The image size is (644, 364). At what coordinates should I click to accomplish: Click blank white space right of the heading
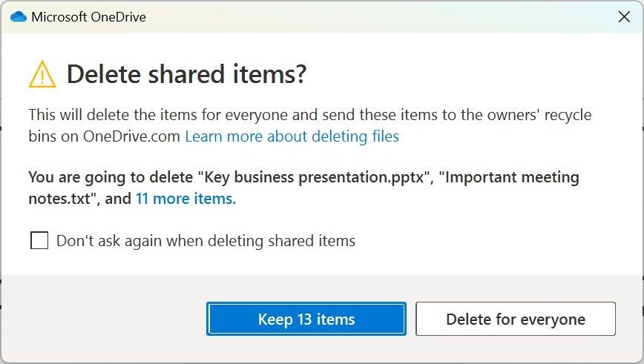[x=475, y=75]
